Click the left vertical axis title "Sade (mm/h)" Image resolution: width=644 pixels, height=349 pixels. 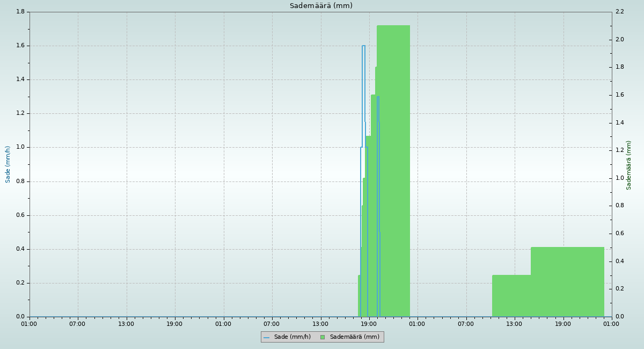coord(8,164)
